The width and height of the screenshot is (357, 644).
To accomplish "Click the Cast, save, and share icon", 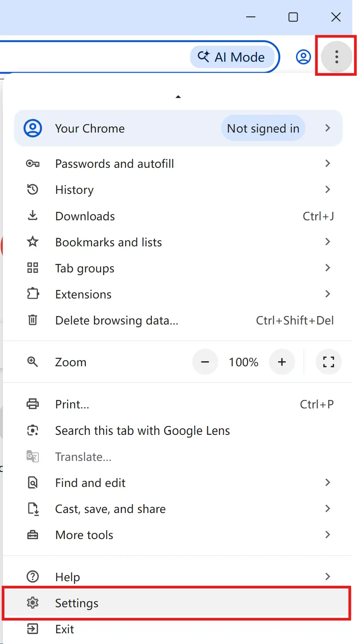I will tap(33, 509).
